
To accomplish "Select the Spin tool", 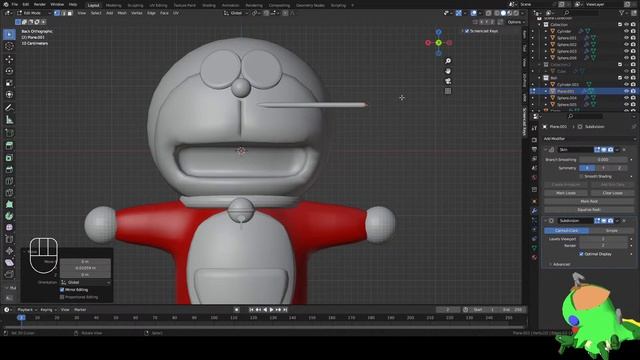I will tap(9, 216).
